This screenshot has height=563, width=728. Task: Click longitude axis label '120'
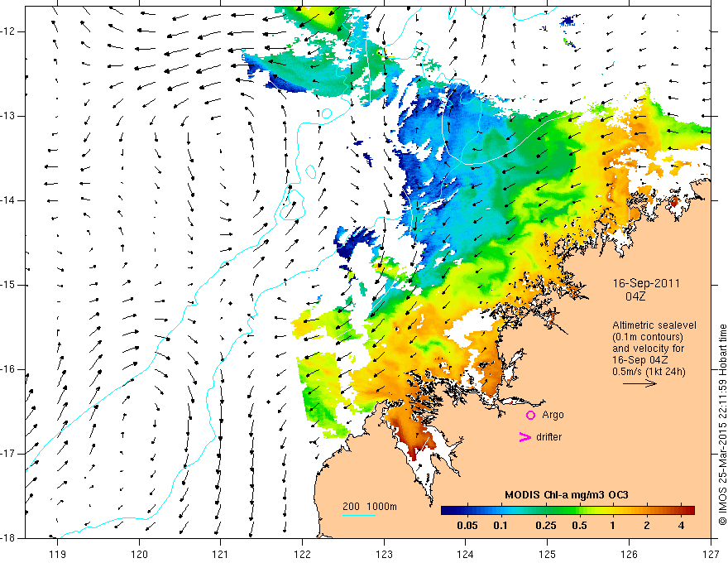pos(139,554)
